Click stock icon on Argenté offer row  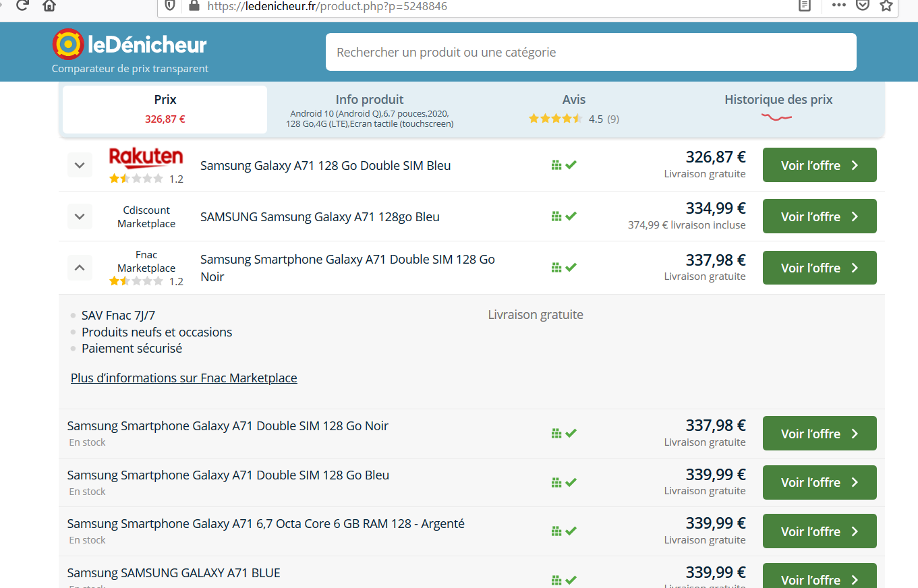[564, 531]
